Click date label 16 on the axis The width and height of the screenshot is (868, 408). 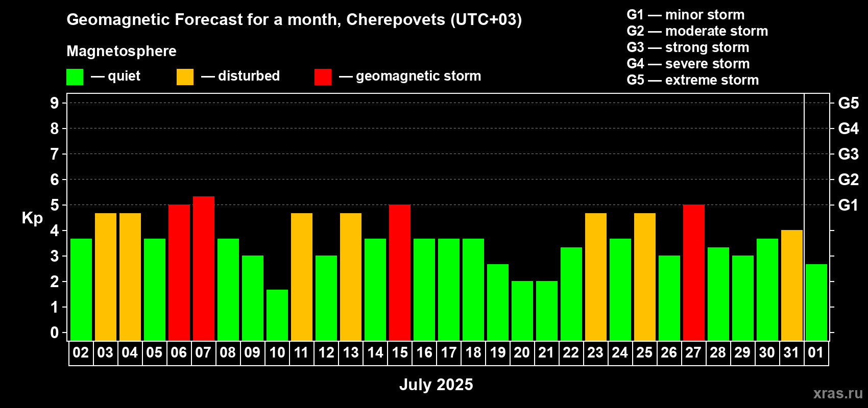[424, 353]
